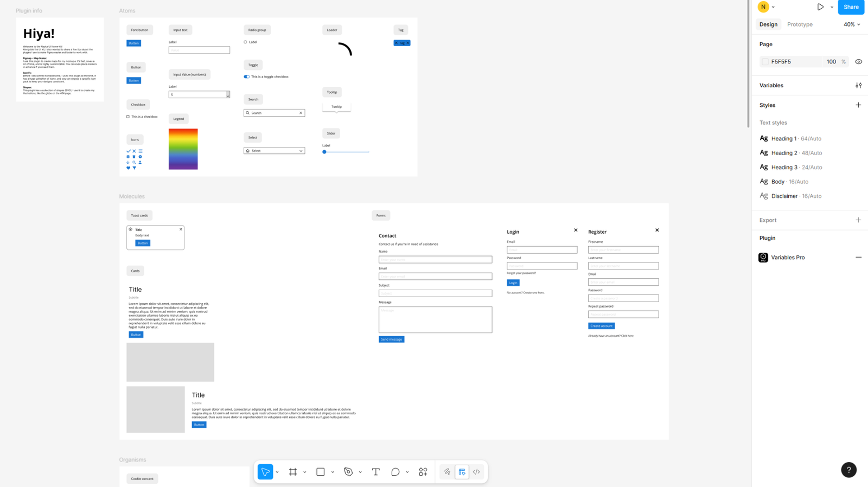Expand the Move tool options arrow

pos(277,472)
